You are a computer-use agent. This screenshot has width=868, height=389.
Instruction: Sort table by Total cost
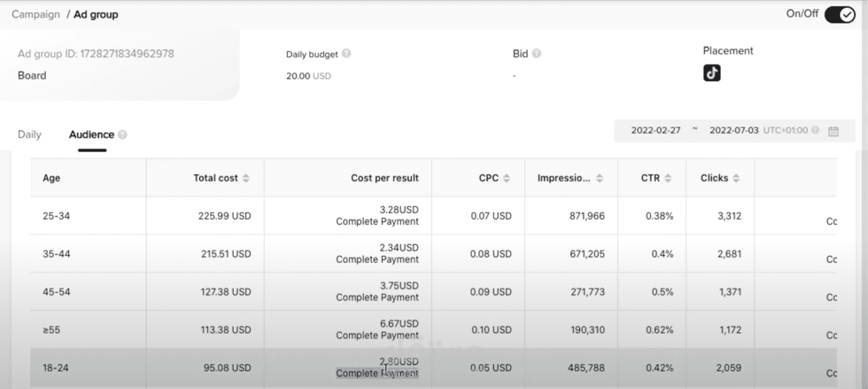point(246,178)
